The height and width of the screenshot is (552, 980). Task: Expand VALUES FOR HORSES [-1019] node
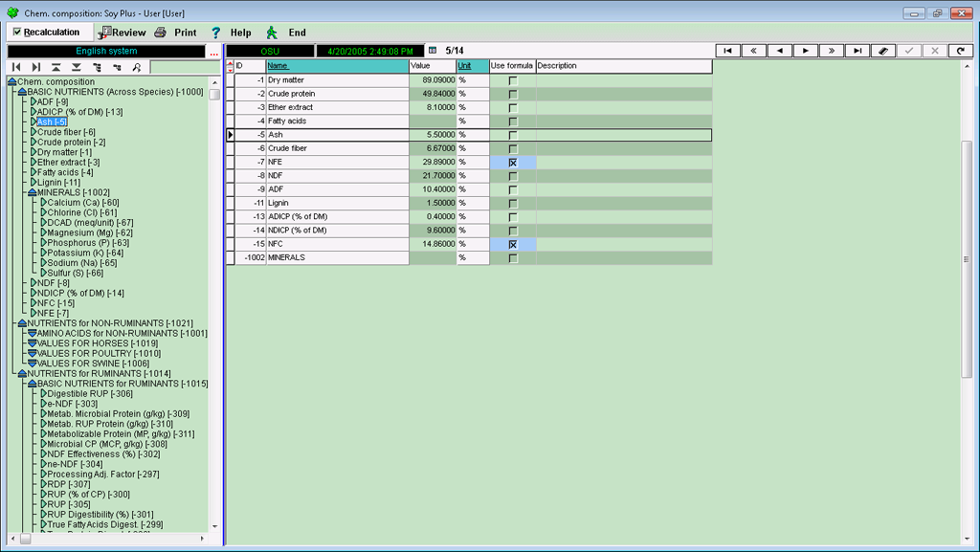pyautogui.click(x=33, y=343)
